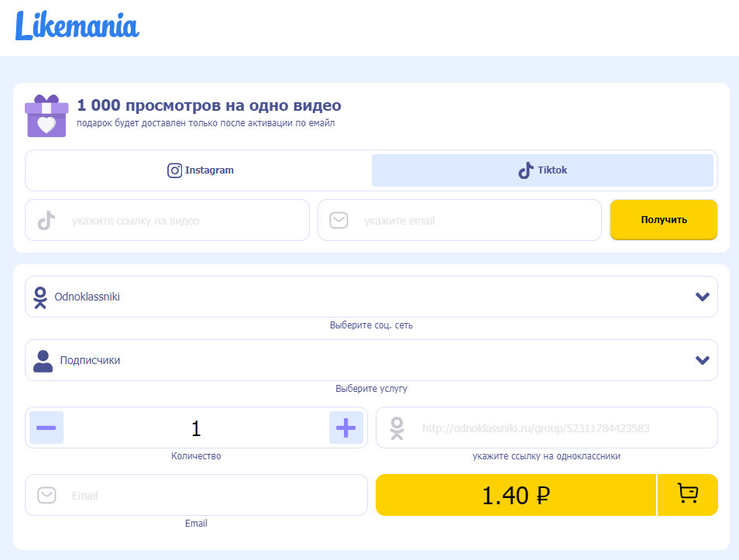Click the shopping cart icon button
Image resolution: width=739 pixels, height=560 pixels.
(x=688, y=495)
